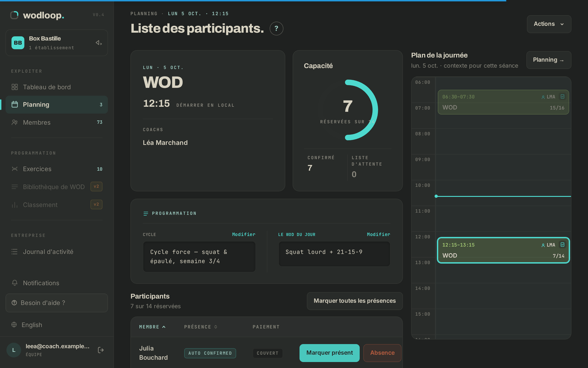Open Journal d'activité
Screen dimensions: 588x368
click(x=57, y=252)
